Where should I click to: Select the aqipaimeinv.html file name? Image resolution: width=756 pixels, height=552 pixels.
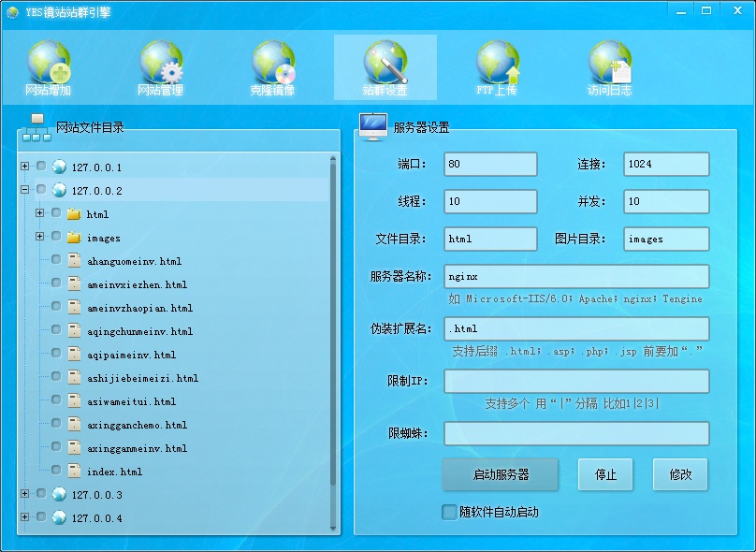(131, 356)
